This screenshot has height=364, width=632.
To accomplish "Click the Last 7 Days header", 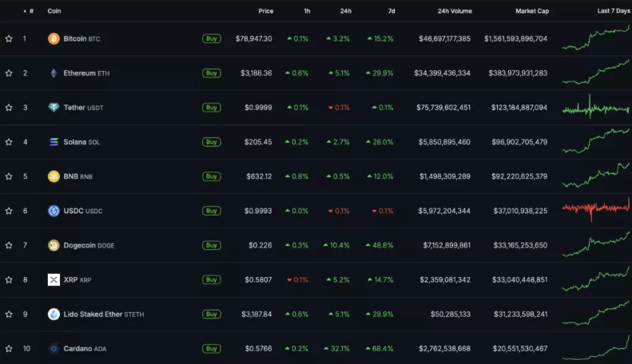I will tap(614, 11).
